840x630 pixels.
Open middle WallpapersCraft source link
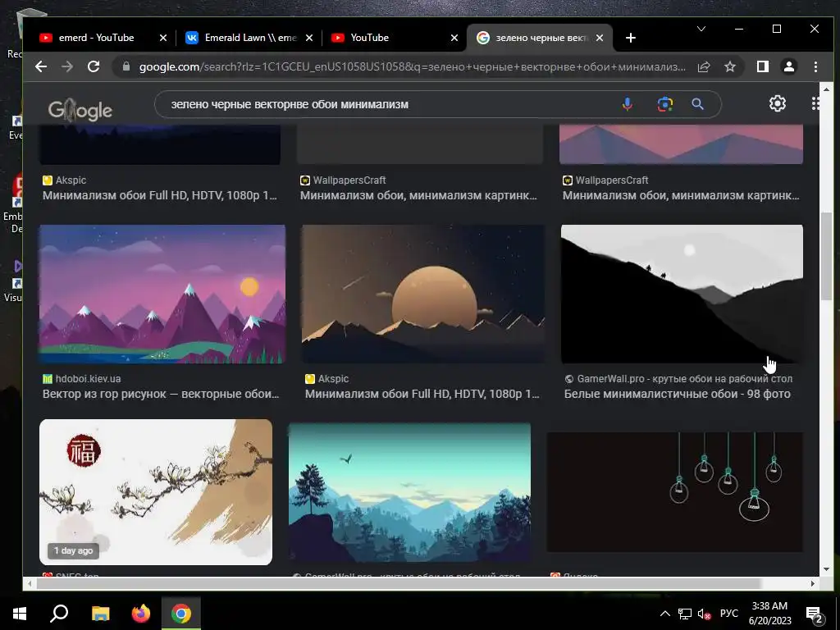click(343, 180)
